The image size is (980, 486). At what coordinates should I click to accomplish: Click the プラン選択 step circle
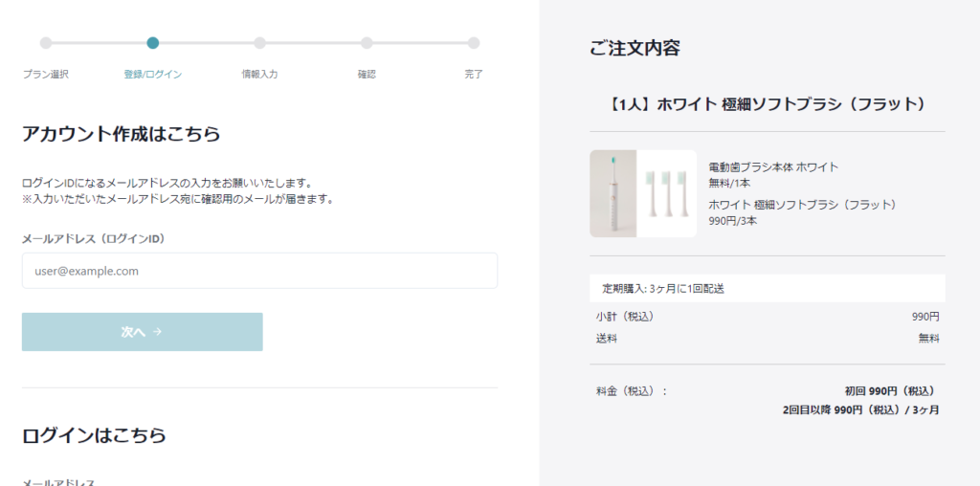tap(46, 43)
